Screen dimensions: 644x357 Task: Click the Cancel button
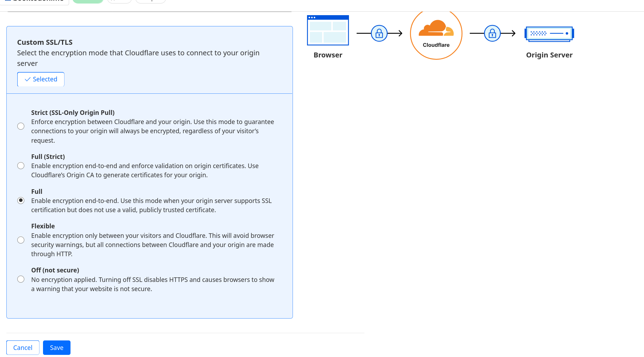pos(23,347)
